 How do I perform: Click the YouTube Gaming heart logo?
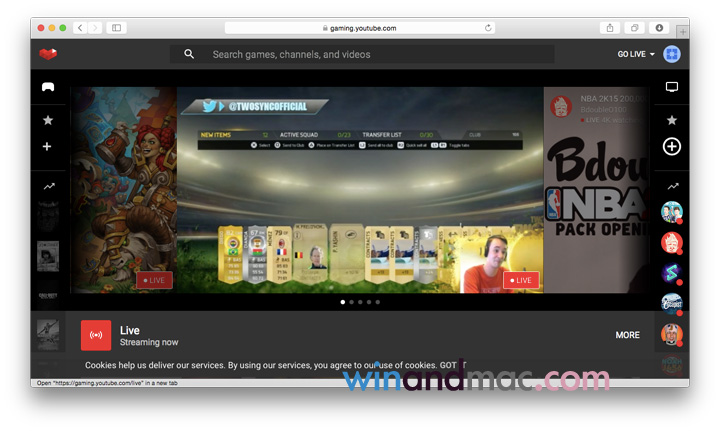[x=48, y=54]
